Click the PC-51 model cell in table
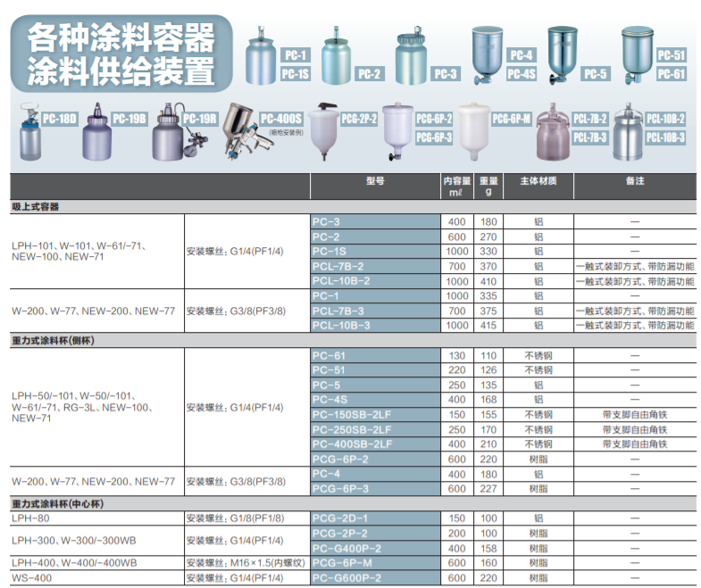701x588 pixels. pyautogui.click(x=375, y=370)
